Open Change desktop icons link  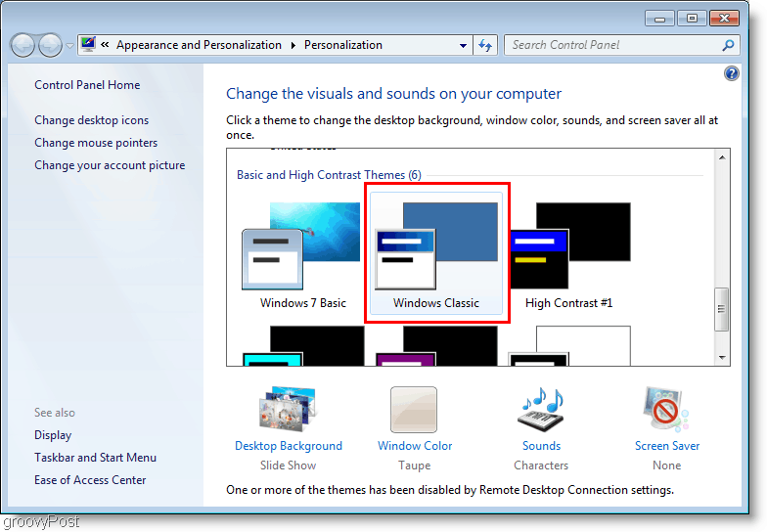[x=92, y=120]
